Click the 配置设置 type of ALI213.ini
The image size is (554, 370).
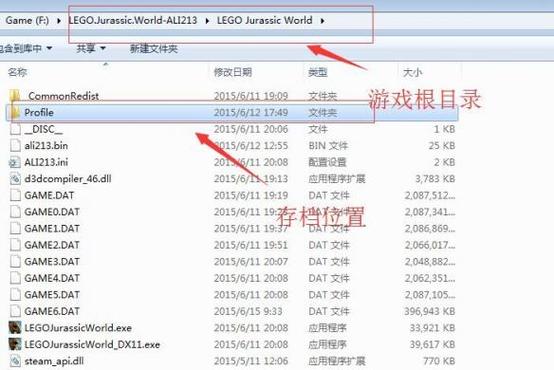327,162
